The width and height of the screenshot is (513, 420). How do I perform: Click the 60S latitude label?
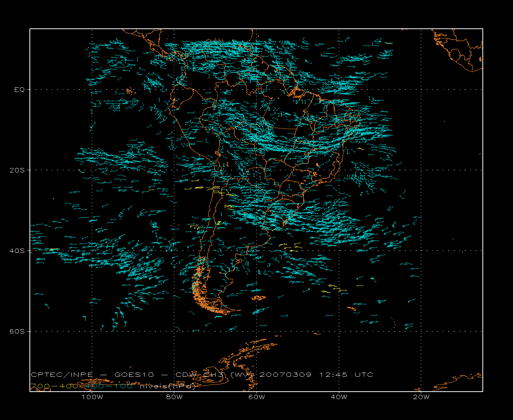tap(17, 332)
